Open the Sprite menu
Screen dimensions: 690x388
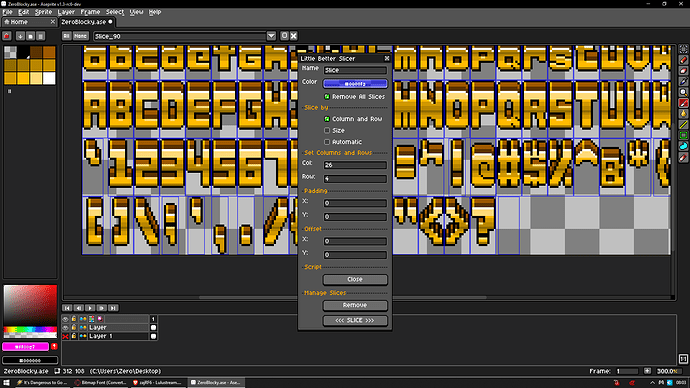pyautogui.click(x=43, y=12)
